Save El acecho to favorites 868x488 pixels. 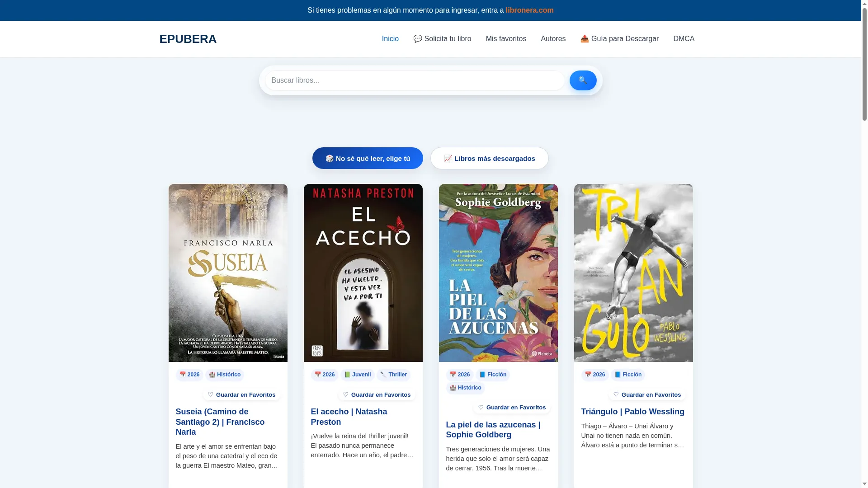pyautogui.click(x=377, y=395)
